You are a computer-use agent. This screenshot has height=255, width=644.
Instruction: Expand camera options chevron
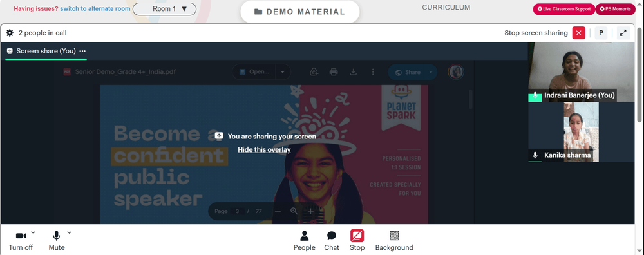[x=33, y=232]
